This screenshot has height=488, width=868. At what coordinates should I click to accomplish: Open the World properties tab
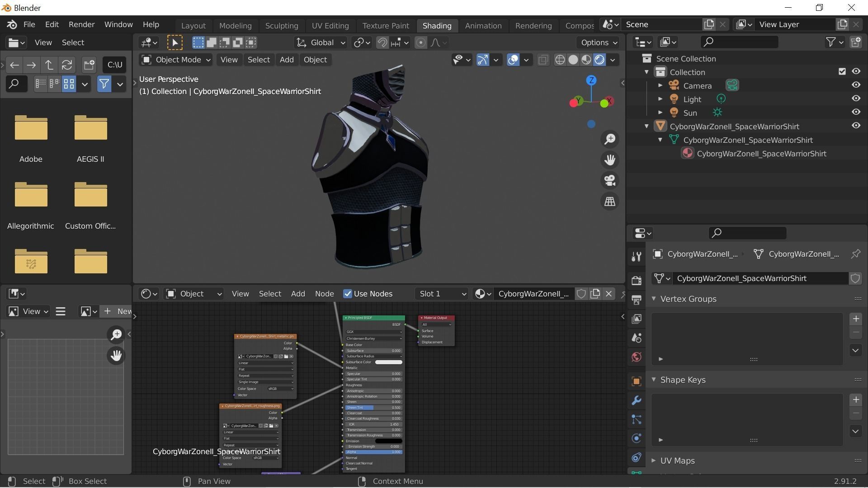637,357
